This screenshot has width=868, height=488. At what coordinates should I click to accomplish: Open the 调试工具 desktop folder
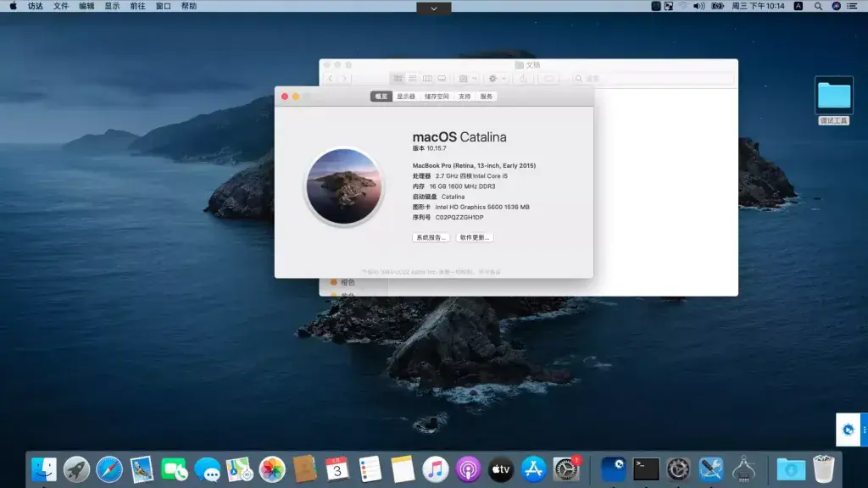click(x=834, y=100)
